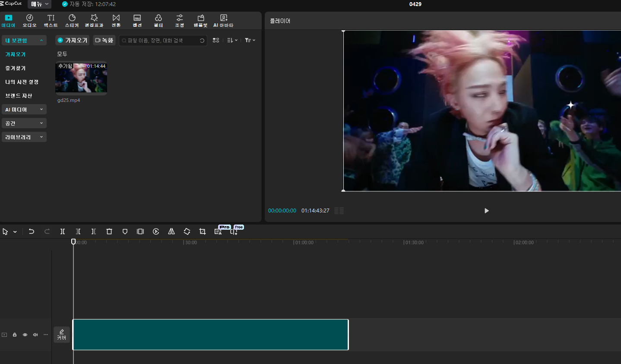This screenshot has height=364, width=621.
Task: Click the 커버 (Cover) button
Action: point(62,335)
